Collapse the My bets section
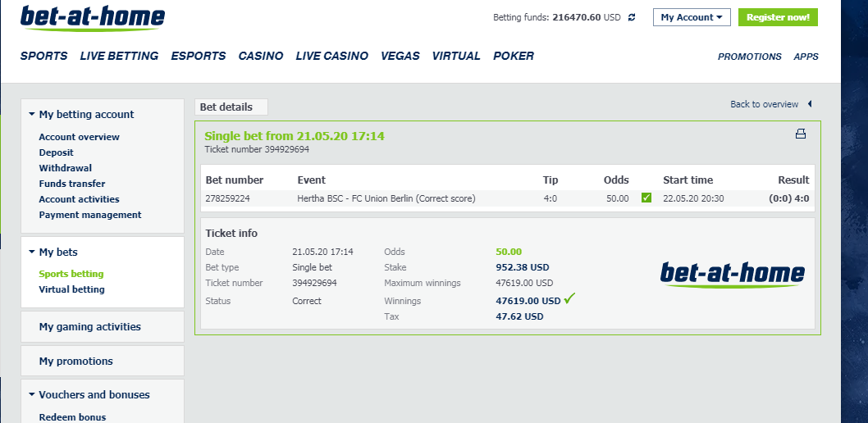Screen dimensions: 868x423 click(x=31, y=252)
